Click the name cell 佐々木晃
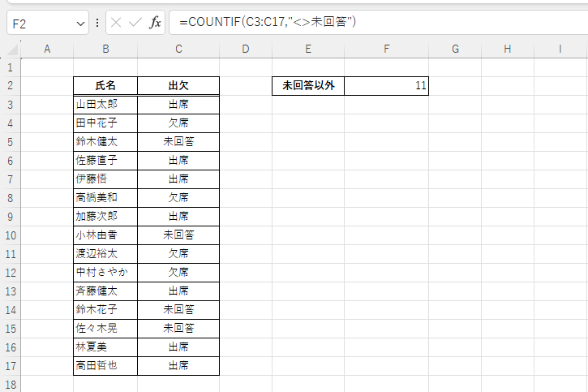Image resolution: width=588 pixels, height=392 pixels. (105, 329)
